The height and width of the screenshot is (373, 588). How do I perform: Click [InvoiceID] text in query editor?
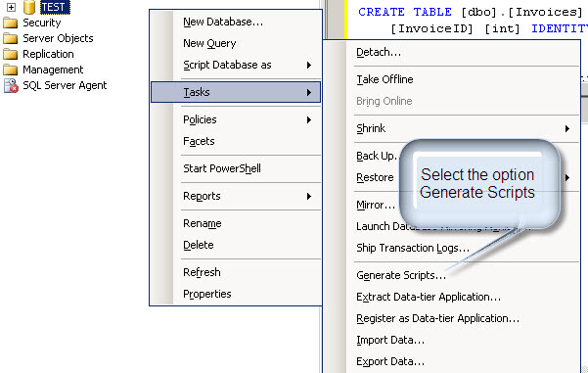[431, 29]
